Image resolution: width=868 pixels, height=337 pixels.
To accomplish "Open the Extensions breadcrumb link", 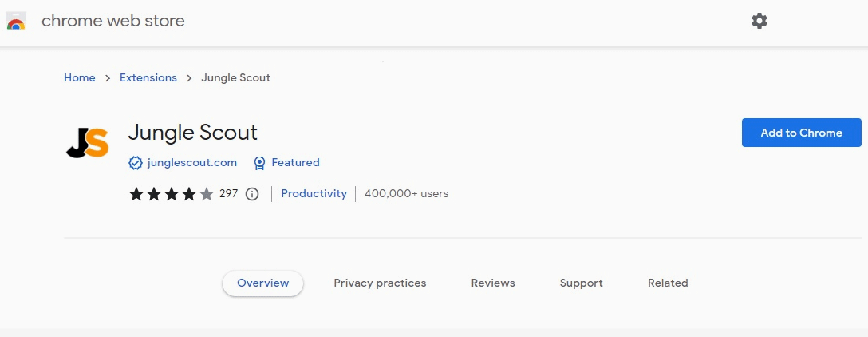I will 148,78.
